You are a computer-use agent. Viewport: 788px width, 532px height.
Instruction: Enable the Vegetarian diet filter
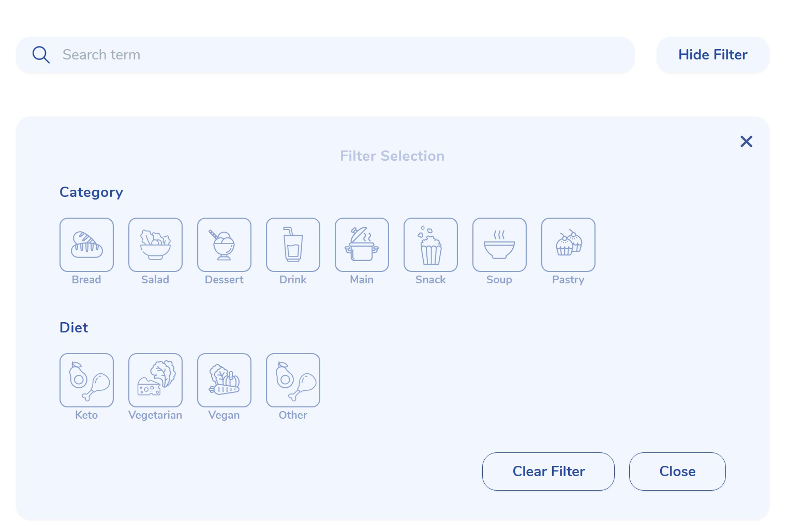pos(155,380)
